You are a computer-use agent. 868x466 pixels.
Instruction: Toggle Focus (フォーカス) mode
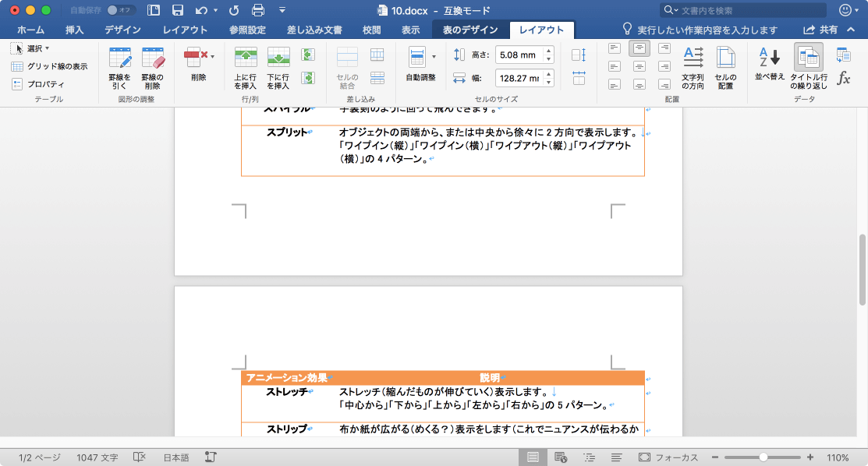click(x=668, y=457)
